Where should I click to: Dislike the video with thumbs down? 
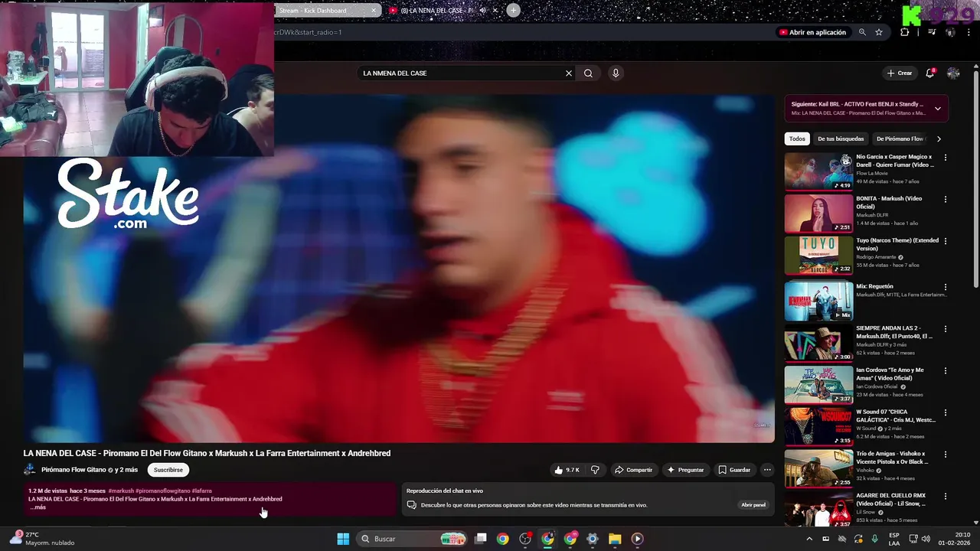595,470
